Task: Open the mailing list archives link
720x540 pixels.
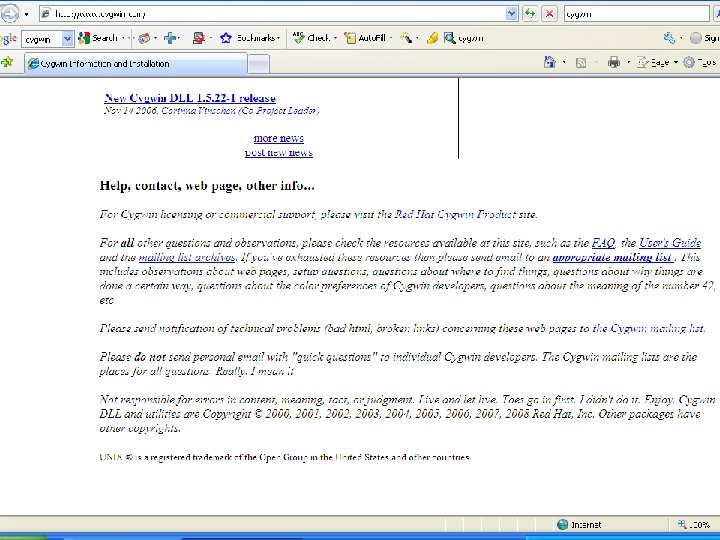Action: 187,257
